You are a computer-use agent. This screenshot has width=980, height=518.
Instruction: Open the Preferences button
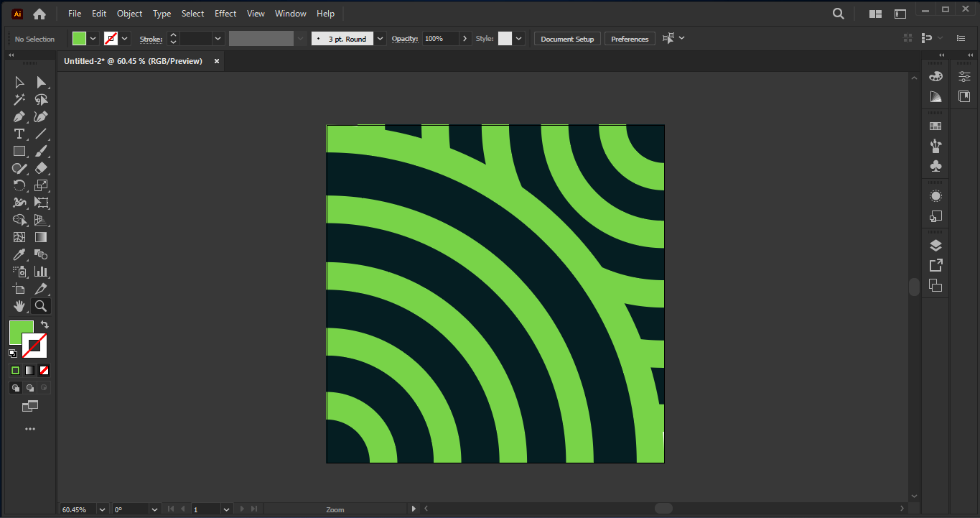(630, 39)
